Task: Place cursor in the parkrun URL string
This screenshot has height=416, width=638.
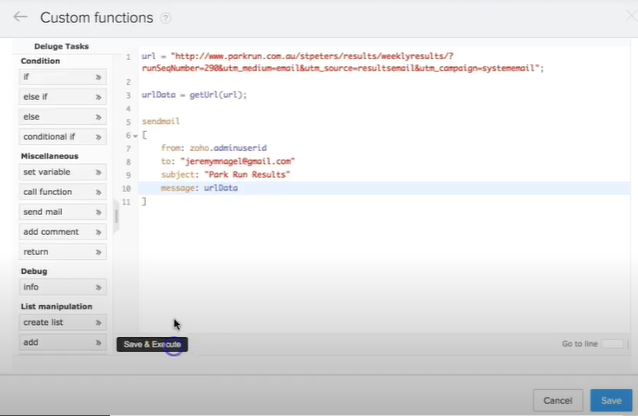Action: click(343, 62)
